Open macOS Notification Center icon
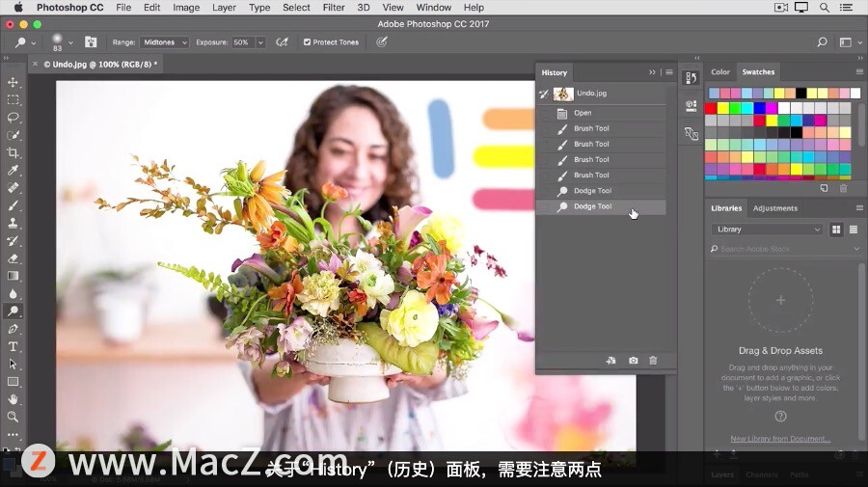This screenshot has width=868, height=487. click(x=847, y=7)
